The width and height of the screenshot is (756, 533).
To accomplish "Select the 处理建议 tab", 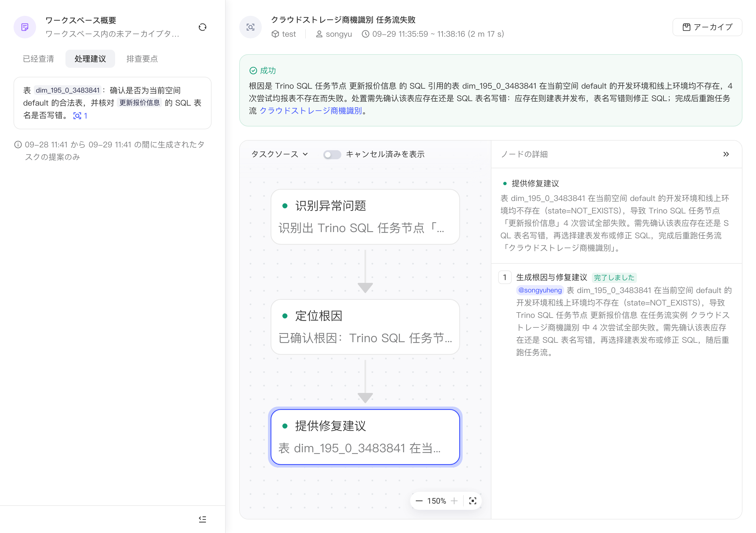I will point(90,59).
